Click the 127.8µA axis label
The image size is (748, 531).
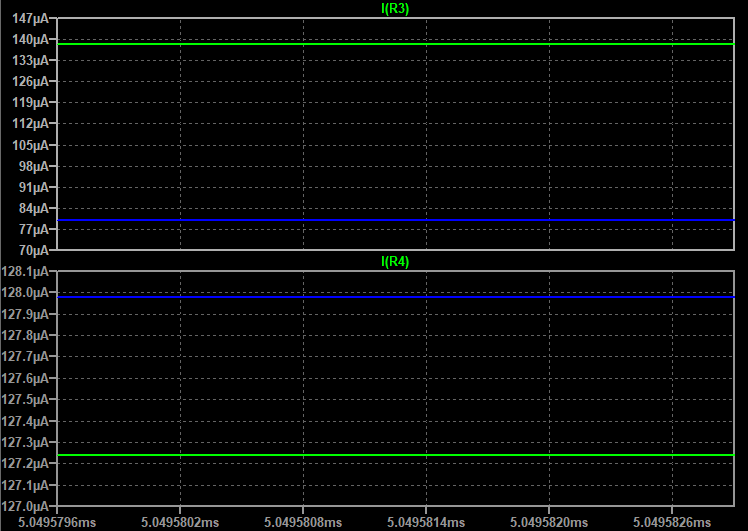(25, 335)
